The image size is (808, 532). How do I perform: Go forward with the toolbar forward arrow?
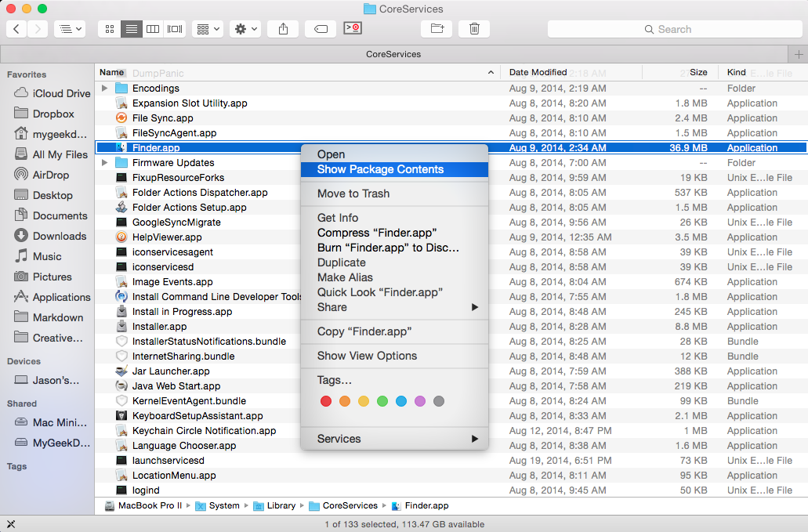(x=38, y=29)
